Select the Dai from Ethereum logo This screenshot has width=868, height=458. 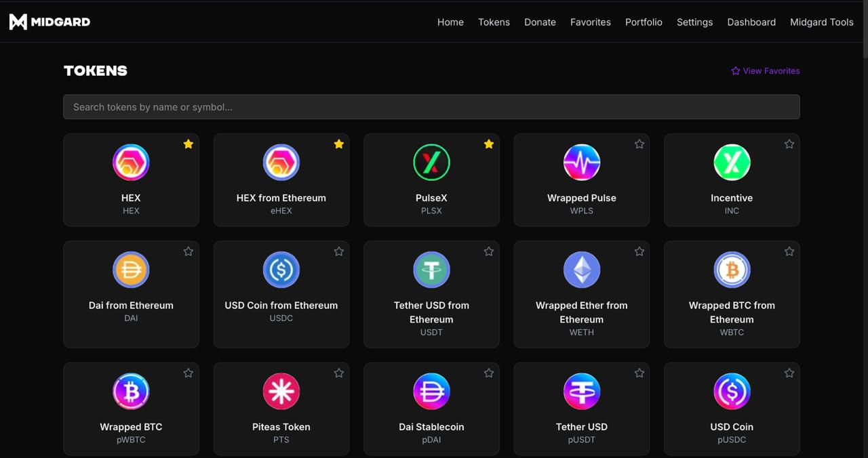point(131,270)
